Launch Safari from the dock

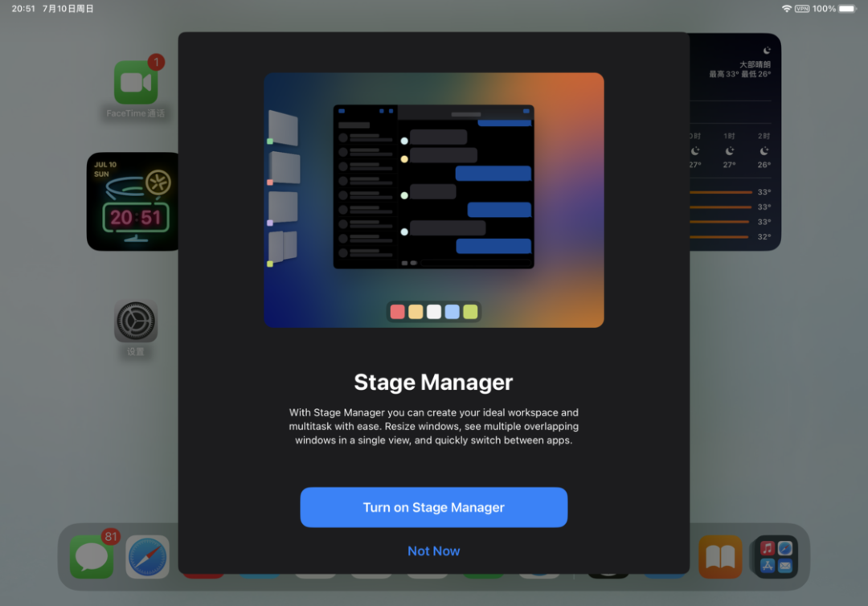click(147, 557)
